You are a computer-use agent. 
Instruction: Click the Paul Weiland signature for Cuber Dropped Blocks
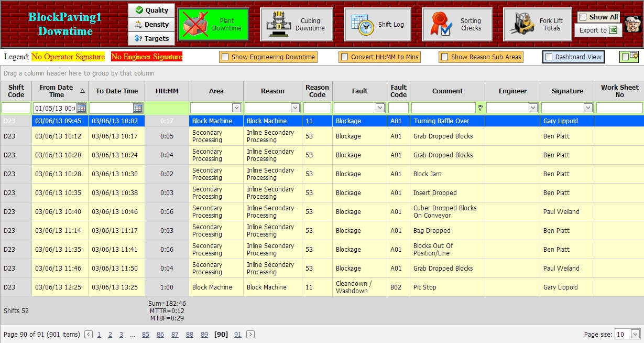click(x=567, y=212)
